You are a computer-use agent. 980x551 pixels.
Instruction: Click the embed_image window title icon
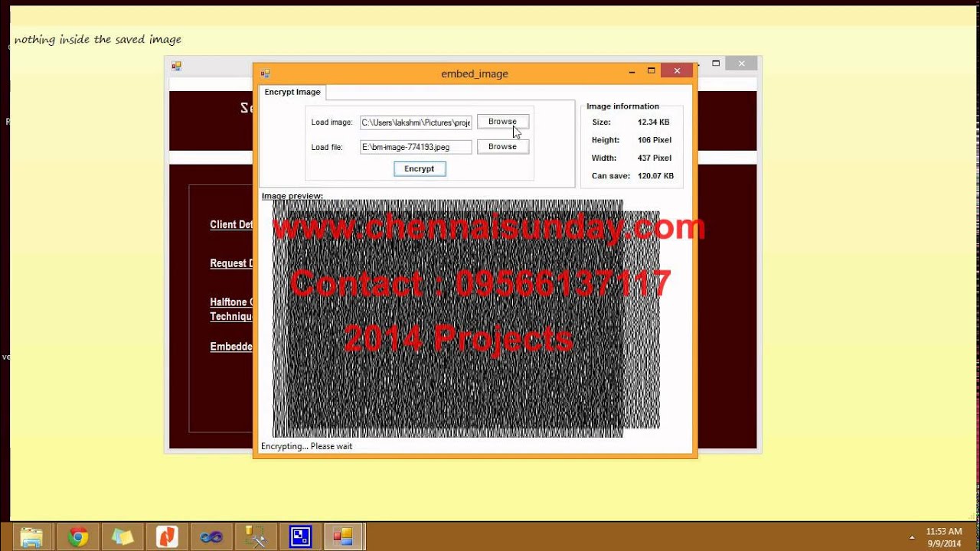265,73
